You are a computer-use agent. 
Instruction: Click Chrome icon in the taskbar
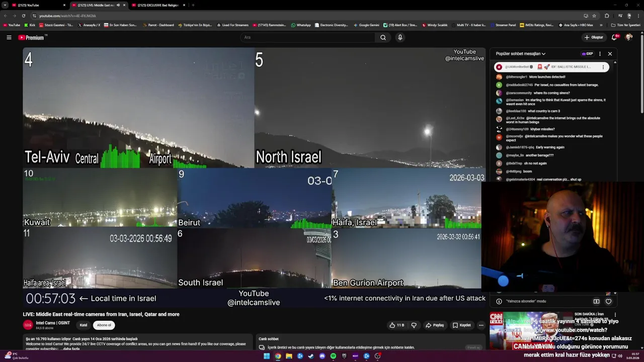(x=278, y=356)
